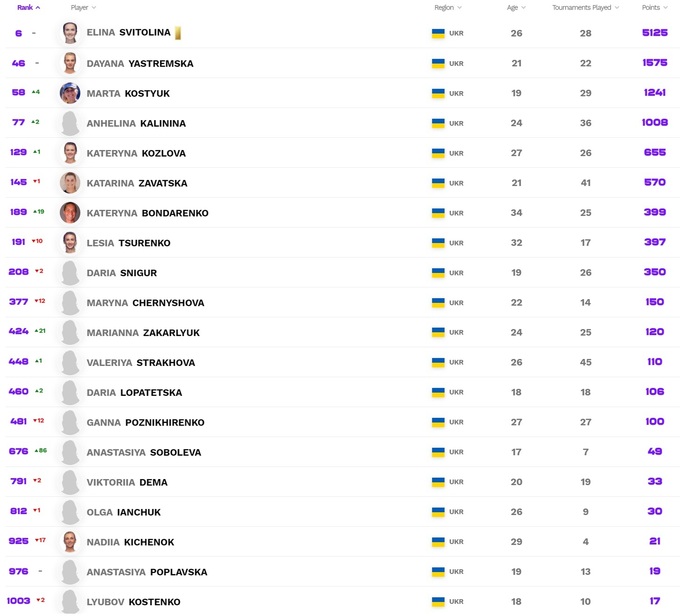680x616 pixels.
Task: Open Elina Svitolina's profile photo
Action: pos(70,33)
